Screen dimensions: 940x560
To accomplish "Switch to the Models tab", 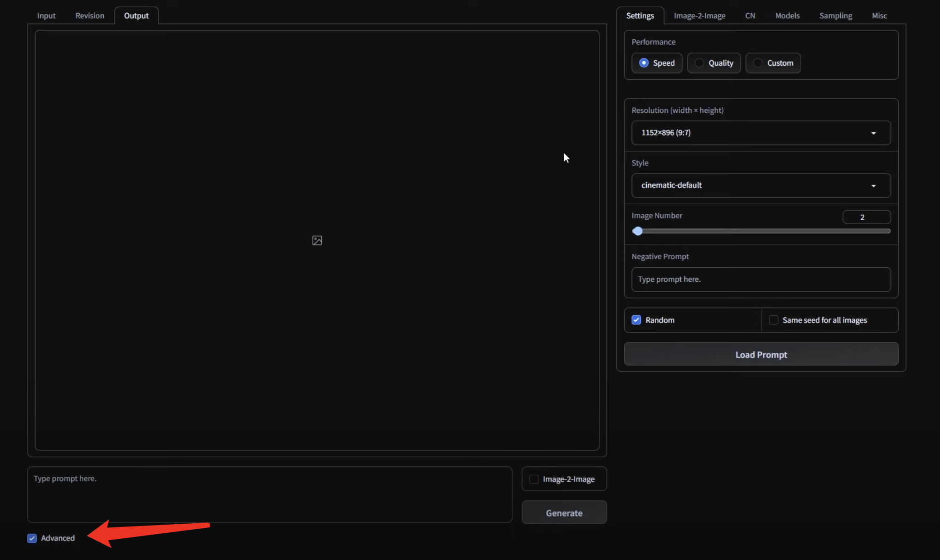I will coord(787,15).
